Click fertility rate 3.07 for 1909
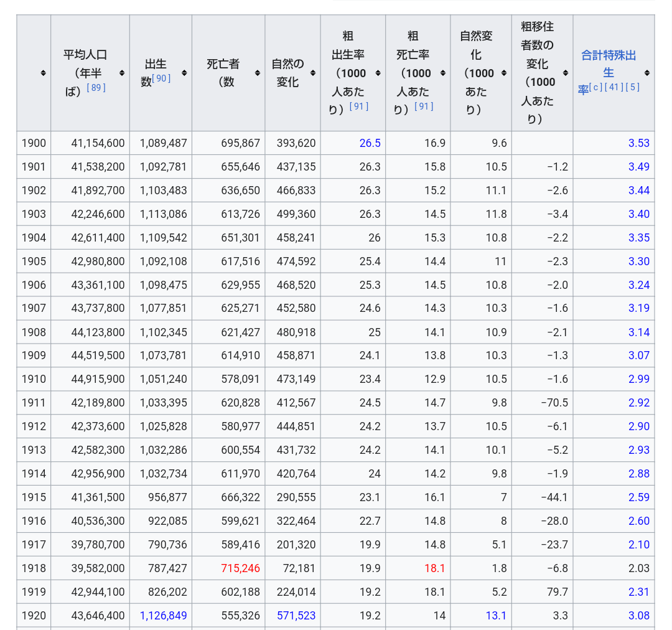672x630 pixels. [x=639, y=355]
